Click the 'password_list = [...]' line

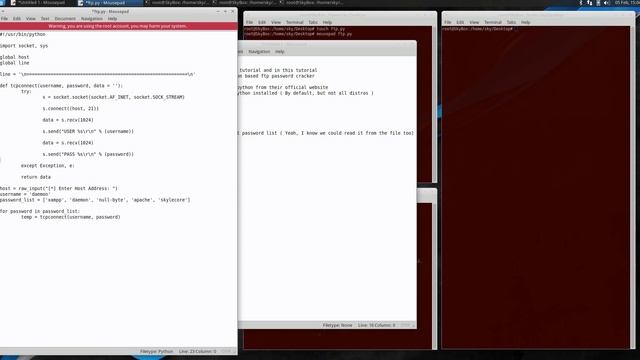(95, 200)
